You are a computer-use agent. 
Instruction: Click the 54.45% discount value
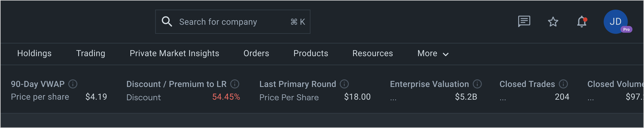click(x=226, y=97)
